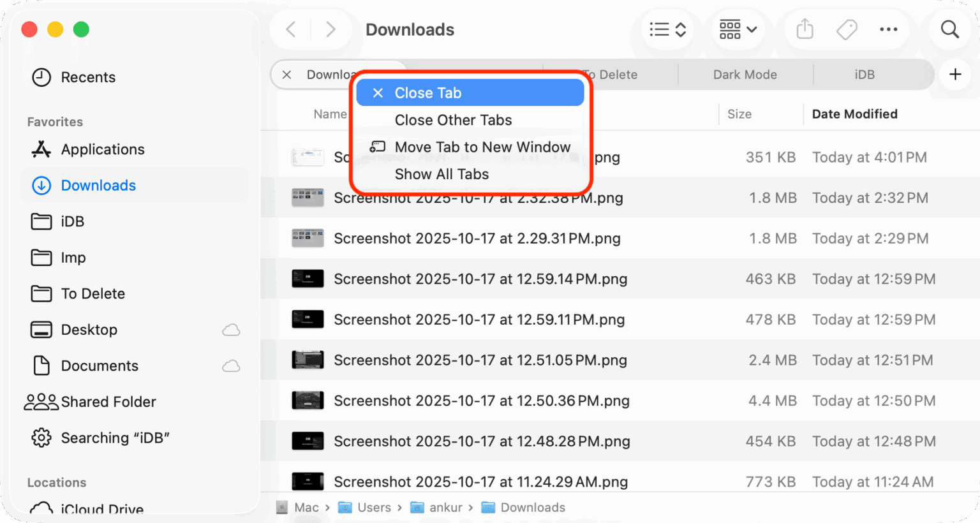Screen dimensions: 980x523
Task: Close the Downloads tab with its X
Action: coord(287,75)
